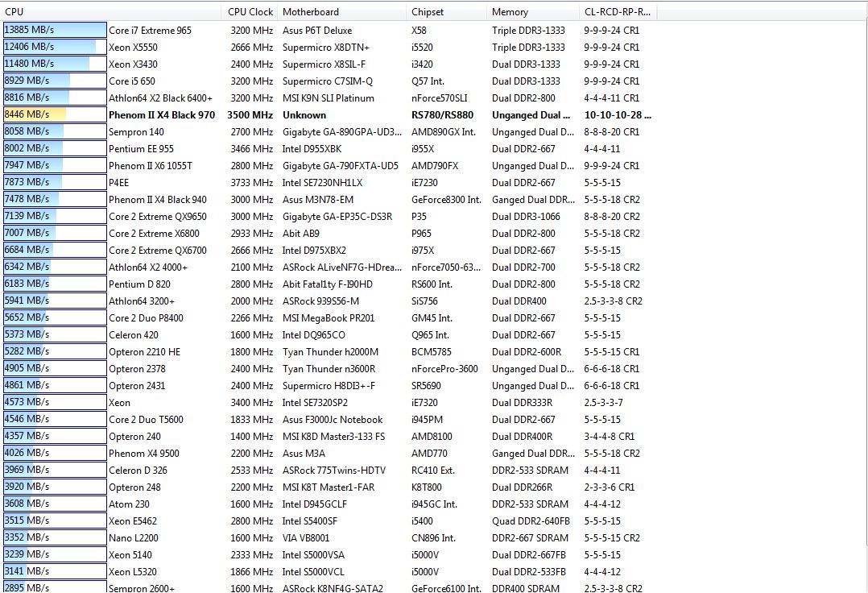Click the 2-3-3-6 CR1 timing cell
868x593 pixels.
[610, 487]
